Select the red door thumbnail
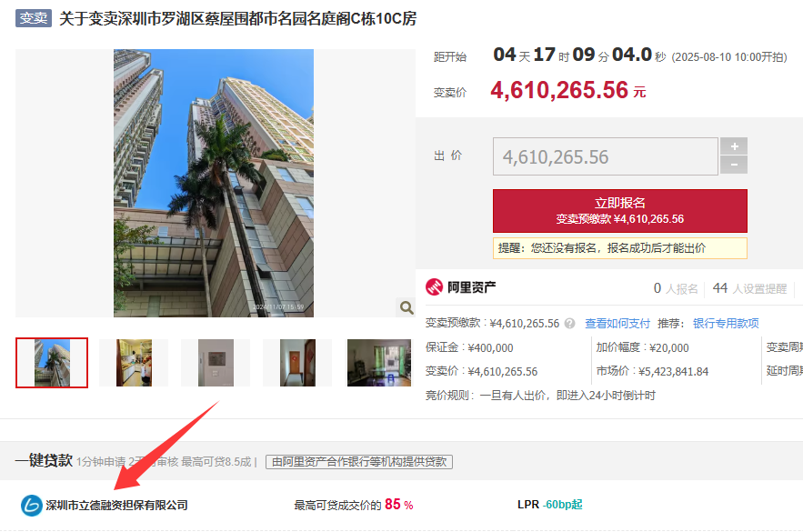The height and width of the screenshot is (532, 803). (297, 363)
